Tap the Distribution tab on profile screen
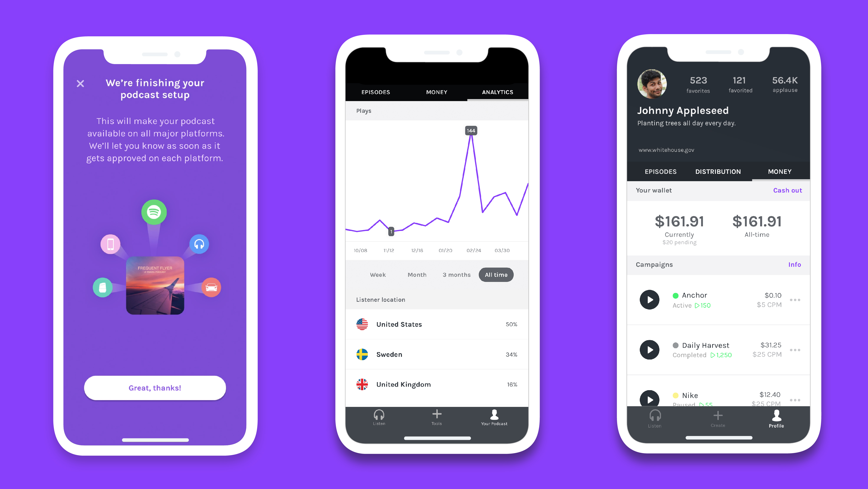 coord(718,171)
